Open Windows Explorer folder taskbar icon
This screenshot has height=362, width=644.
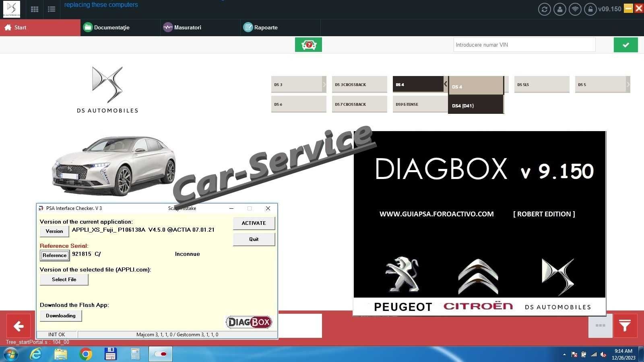point(61,354)
